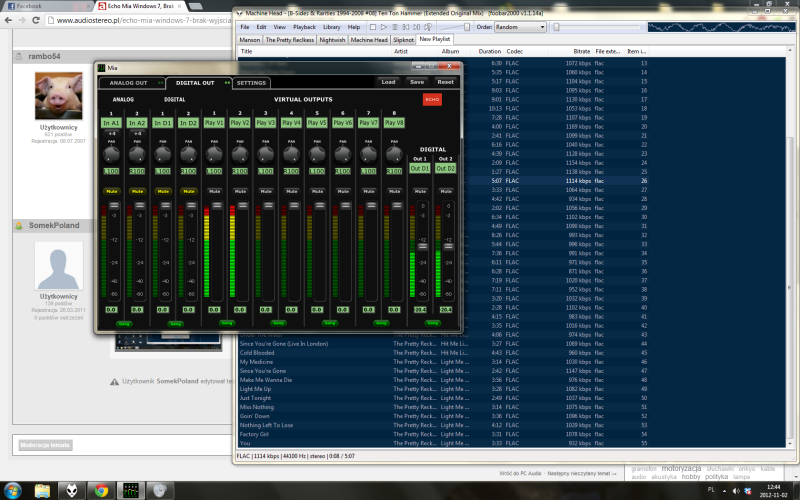Image resolution: width=800 pixels, height=500 pixels.
Task: Mute the Play V1 channel
Action: click(215, 191)
